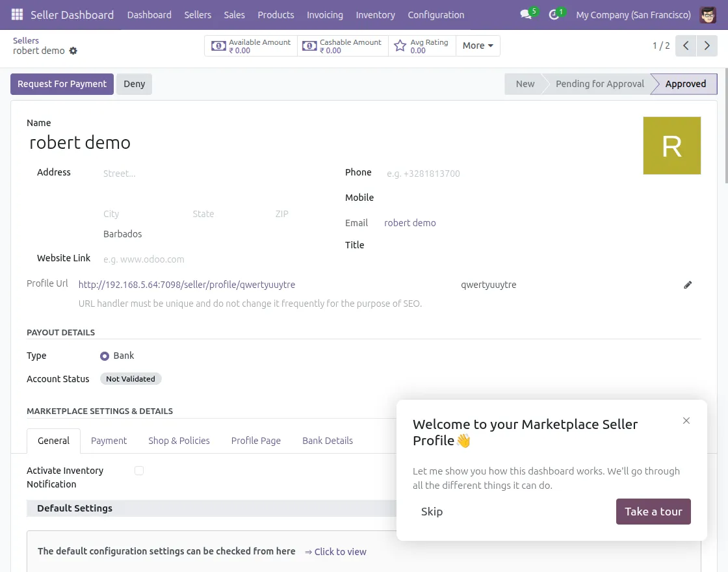Edit the profile URL handler with pencil icon
This screenshot has width=728, height=572.
688,285
